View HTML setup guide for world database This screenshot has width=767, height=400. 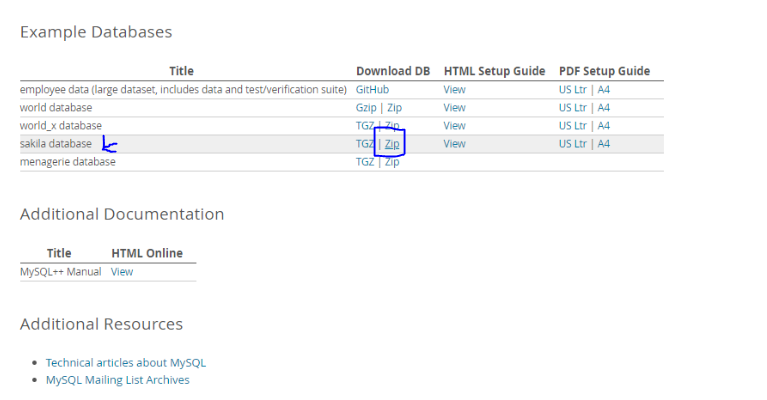[x=454, y=108]
